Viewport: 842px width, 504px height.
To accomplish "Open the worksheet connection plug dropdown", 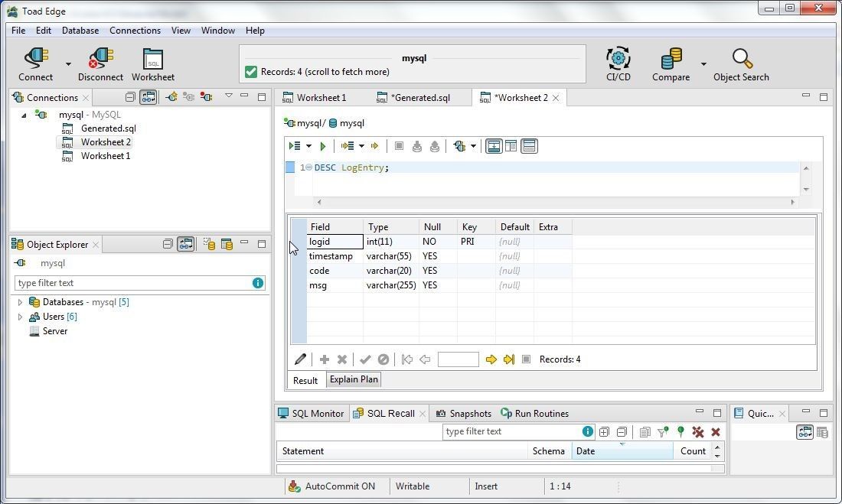I will (473, 146).
